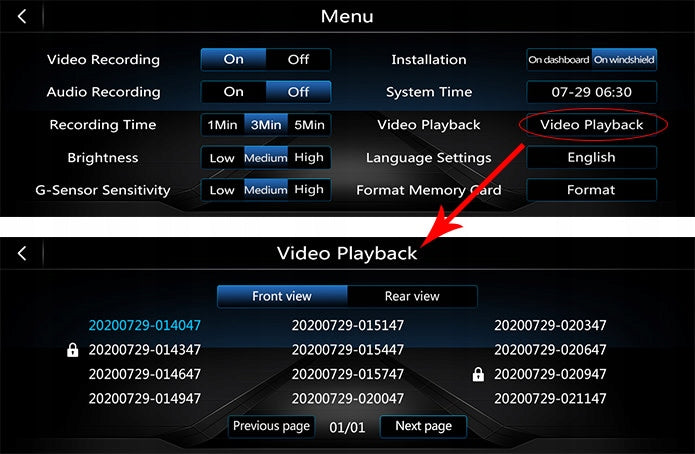This screenshot has height=454, width=695.
Task: Open the recording 20200729-021147
Action: click(550, 399)
